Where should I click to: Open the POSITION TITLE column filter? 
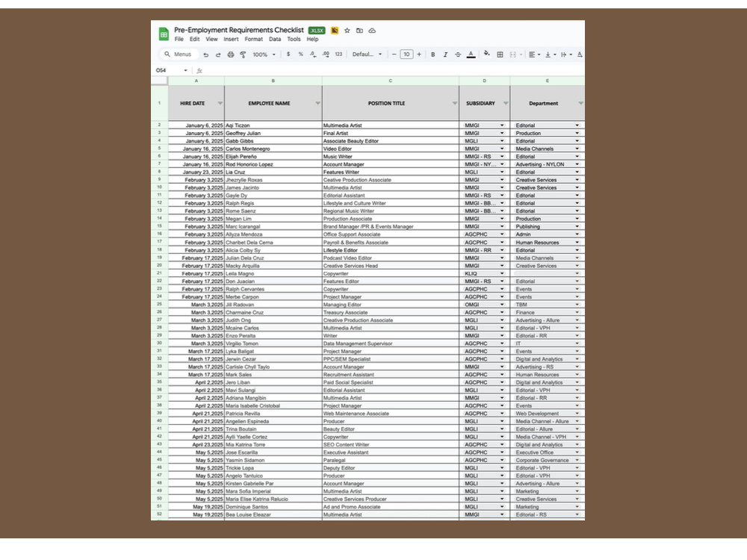coord(454,103)
